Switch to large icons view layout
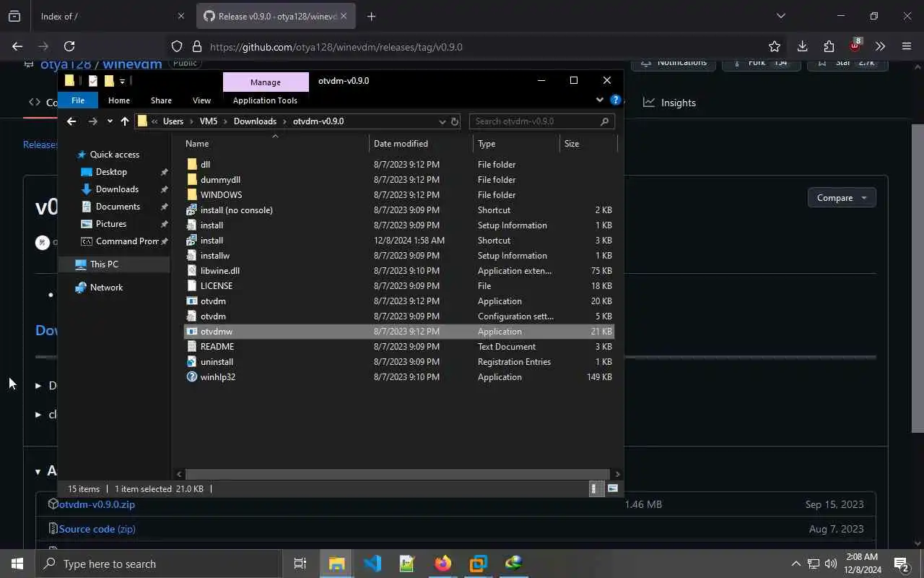Image resolution: width=924 pixels, height=578 pixels. tap(612, 489)
